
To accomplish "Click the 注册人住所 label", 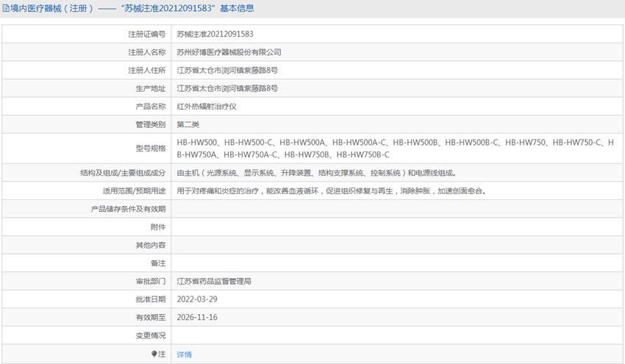I will click(x=146, y=70).
